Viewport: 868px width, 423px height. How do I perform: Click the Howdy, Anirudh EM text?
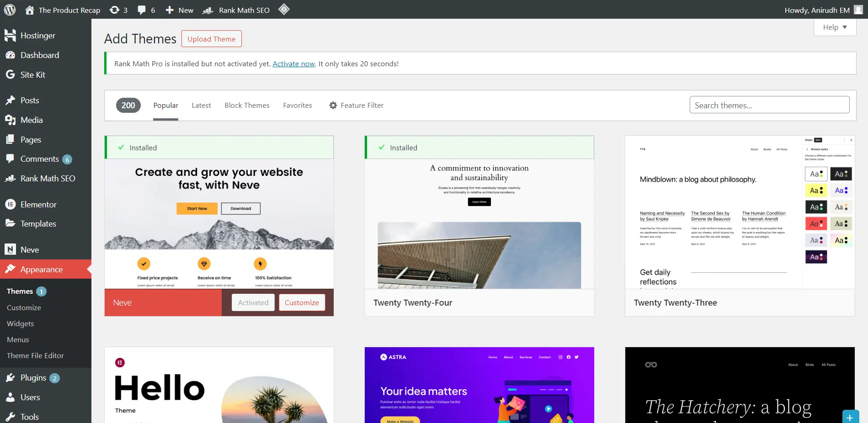pyautogui.click(x=817, y=10)
